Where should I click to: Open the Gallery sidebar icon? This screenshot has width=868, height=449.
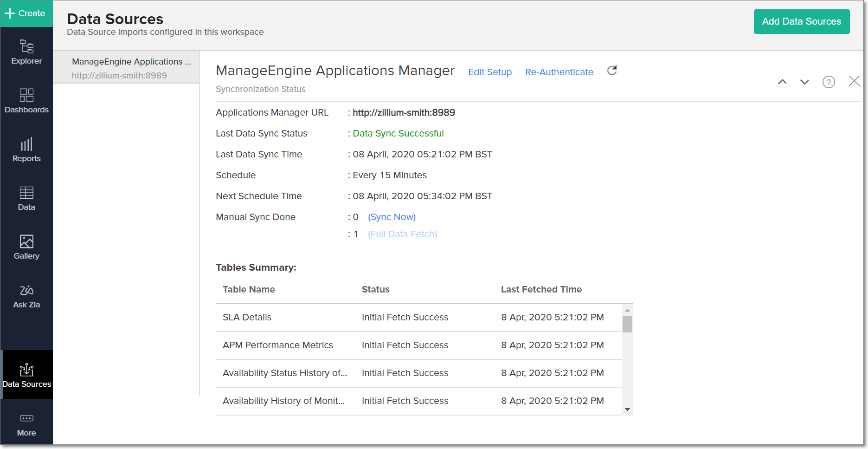tap(26, 247)
